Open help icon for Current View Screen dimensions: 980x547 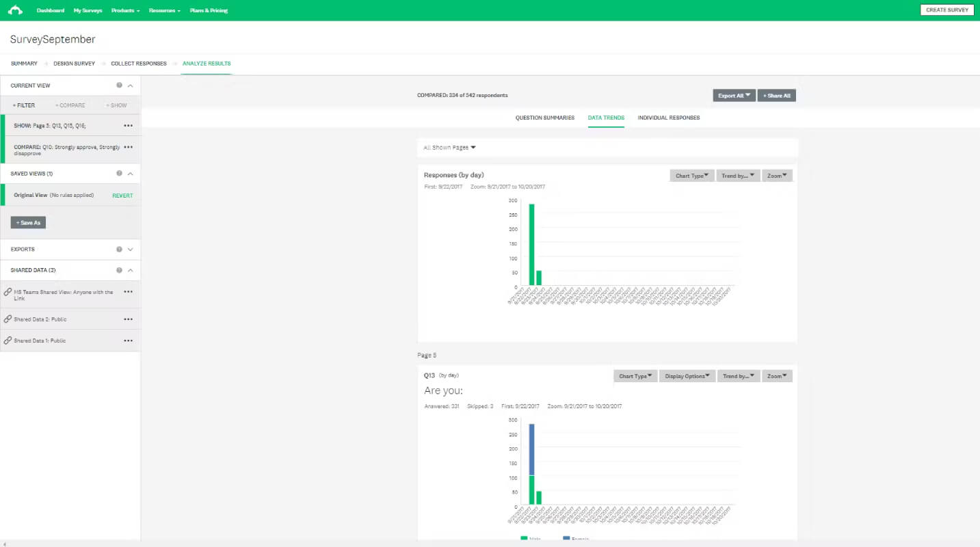click(x=119, y=85)
